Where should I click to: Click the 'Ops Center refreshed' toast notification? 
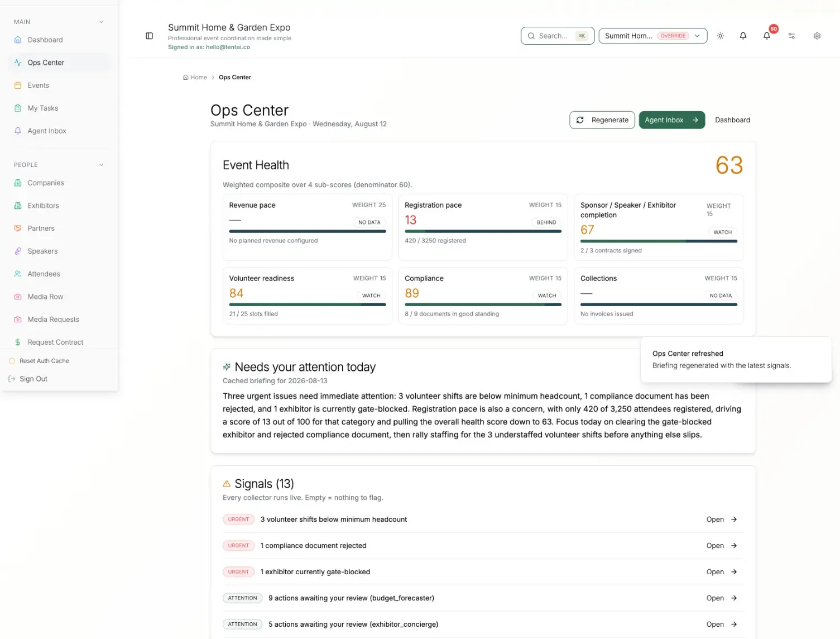[736, 360]
